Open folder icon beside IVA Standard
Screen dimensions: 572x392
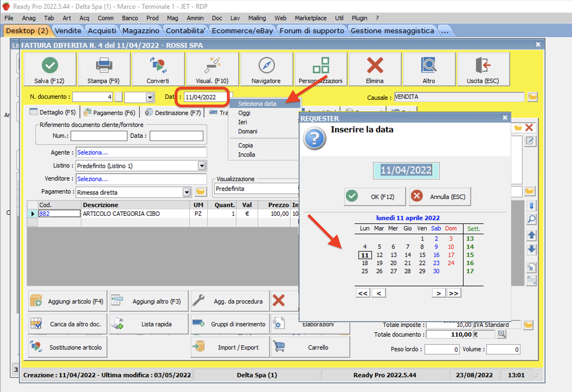coord(528,324)
